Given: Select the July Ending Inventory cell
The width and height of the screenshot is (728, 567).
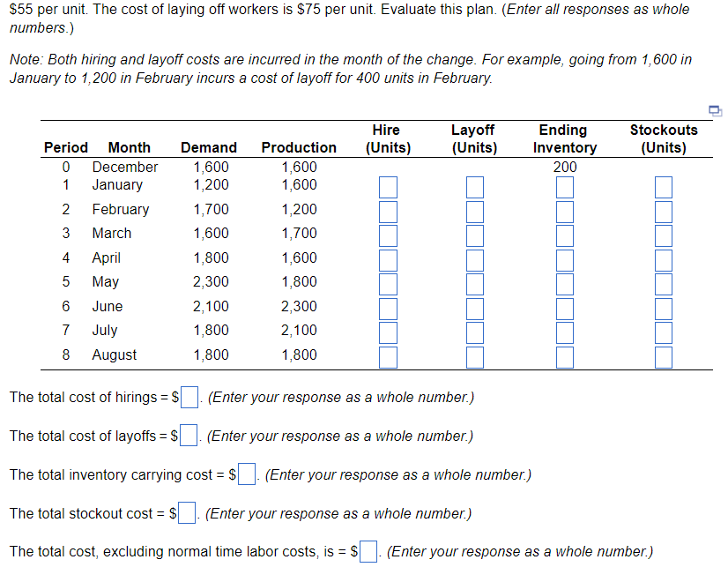Looking at the screenshot, I should pos(563,332).
